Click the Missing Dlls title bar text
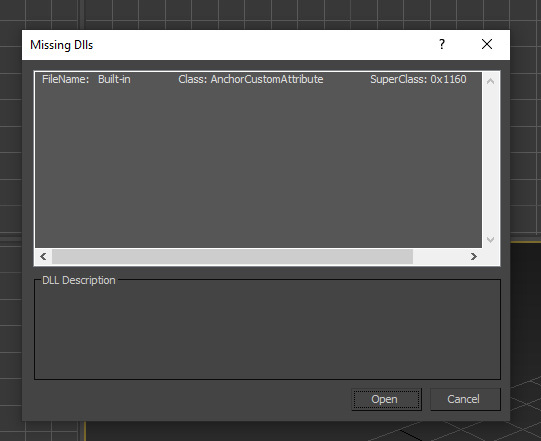541x441 pixels. (61, 45)
